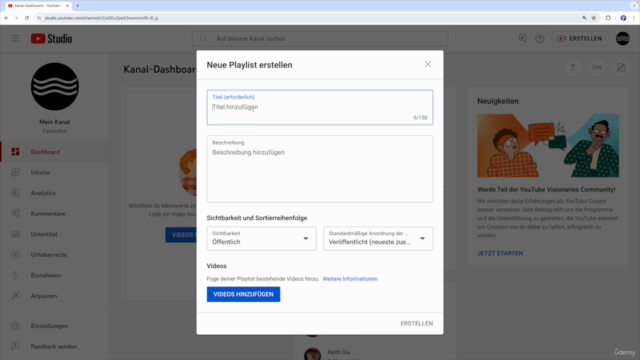Click the channel profile picture in the sidebar

pos(55,87)
